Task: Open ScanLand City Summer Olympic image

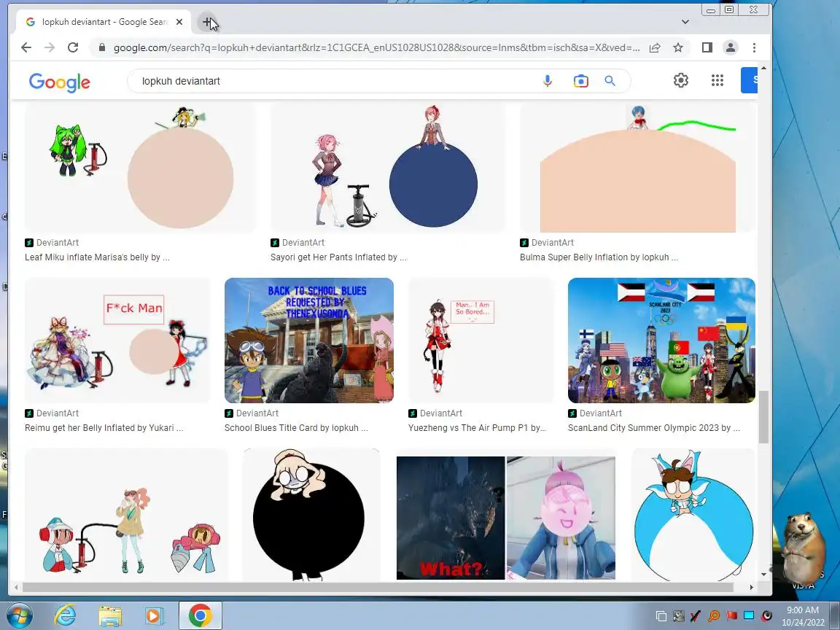Action: [x=661, y=341]
